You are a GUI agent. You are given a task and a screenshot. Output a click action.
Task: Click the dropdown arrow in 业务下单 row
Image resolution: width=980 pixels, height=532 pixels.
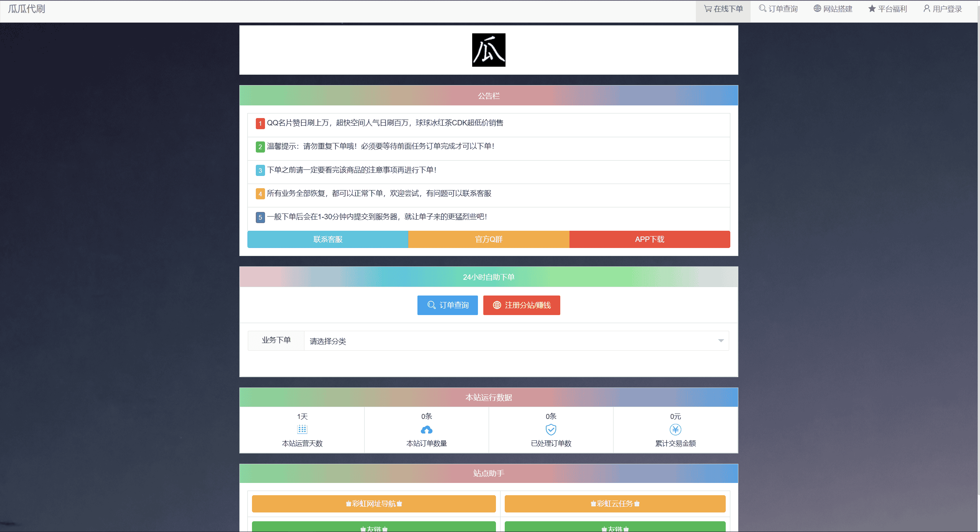pos(721,341)
